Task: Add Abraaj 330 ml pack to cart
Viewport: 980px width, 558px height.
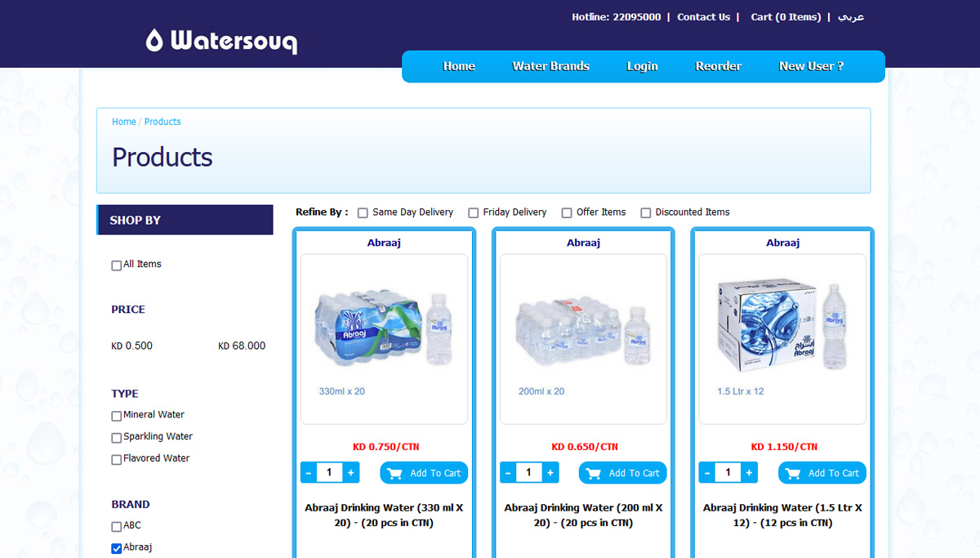Action: tap(424, 473)
